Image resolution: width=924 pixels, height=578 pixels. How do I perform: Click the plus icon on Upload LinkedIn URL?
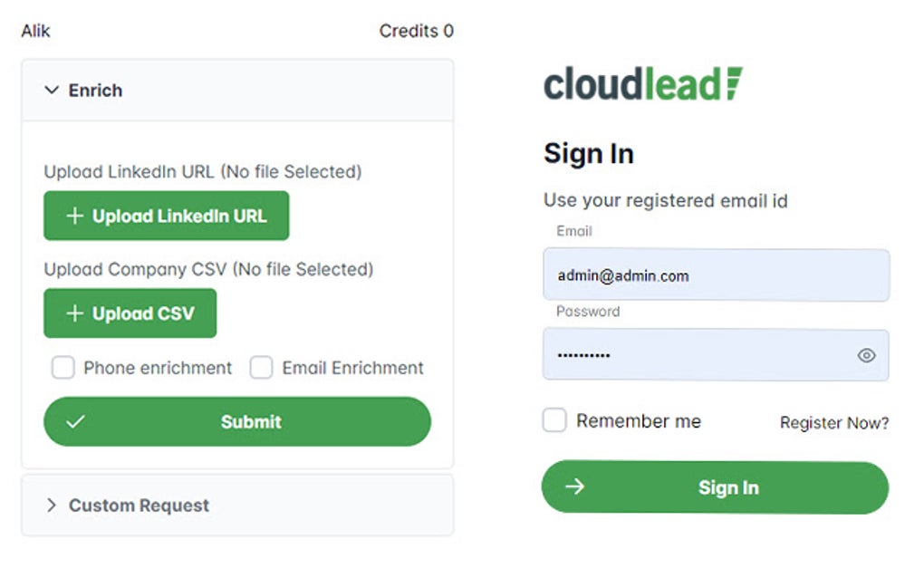[x=75, y=216]
